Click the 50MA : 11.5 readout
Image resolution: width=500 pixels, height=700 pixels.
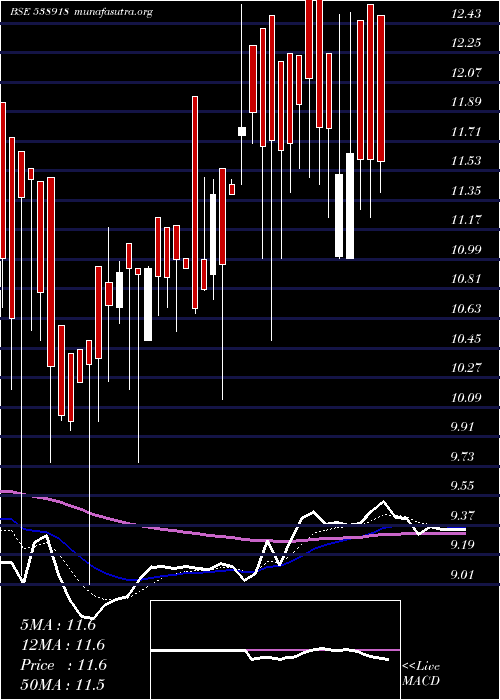click(63, 685)
